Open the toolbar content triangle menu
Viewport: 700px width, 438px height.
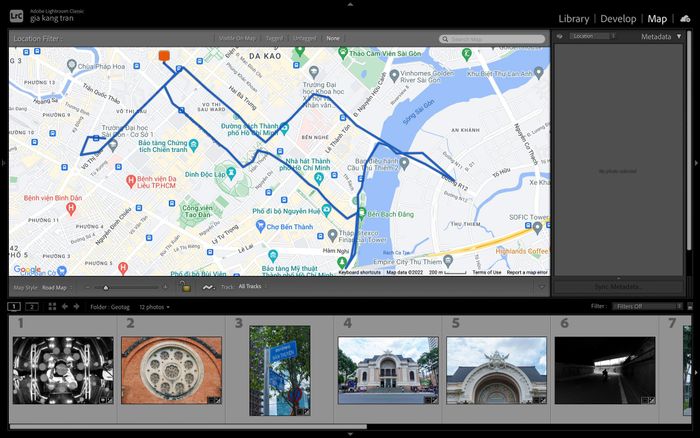(541, 287)
